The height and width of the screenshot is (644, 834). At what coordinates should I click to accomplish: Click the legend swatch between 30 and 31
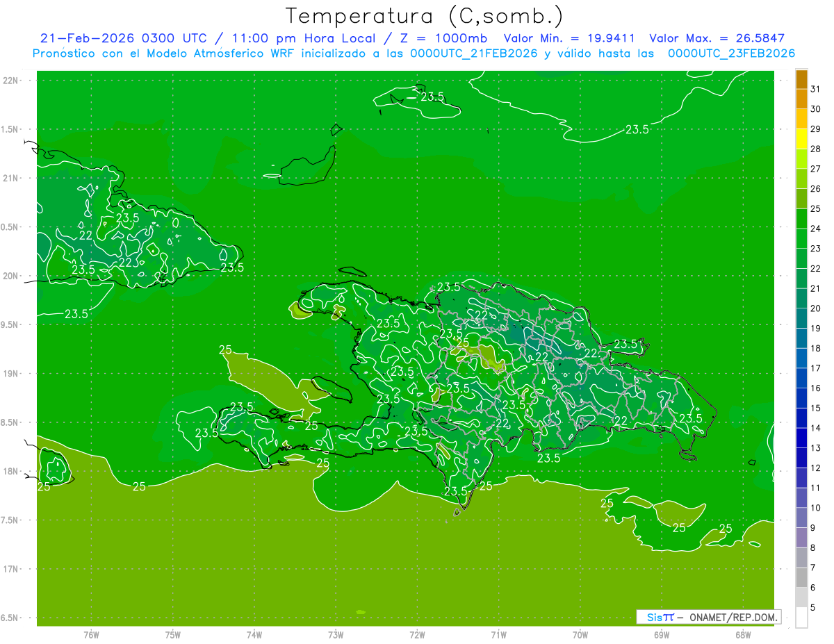tap(801, 100)
